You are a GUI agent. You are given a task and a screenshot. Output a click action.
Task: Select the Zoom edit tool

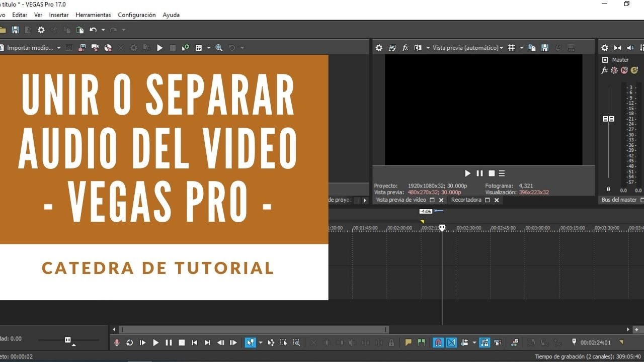pyautogui.click(x=297, y=342)
